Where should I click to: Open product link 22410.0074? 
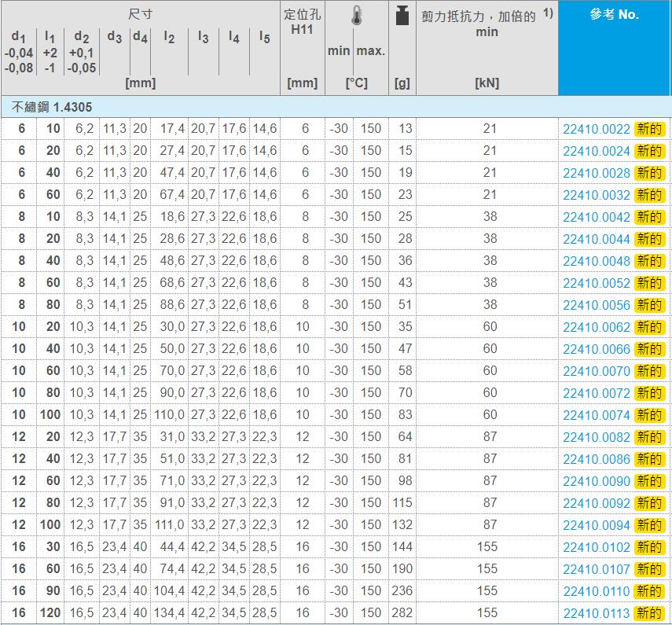click(596, 415)
